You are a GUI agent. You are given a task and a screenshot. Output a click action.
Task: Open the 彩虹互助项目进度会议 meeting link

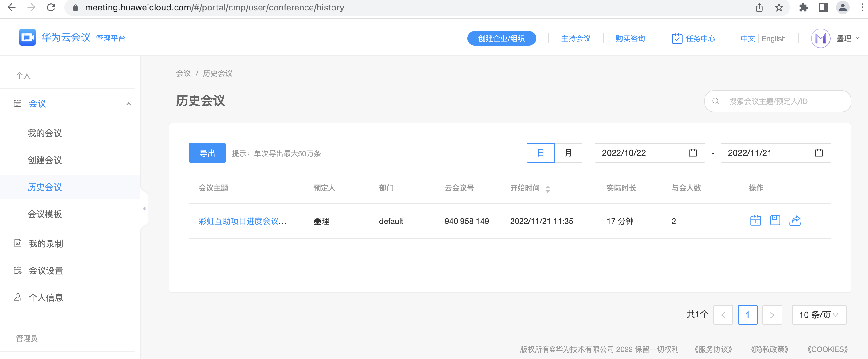(x=242, y=221)
